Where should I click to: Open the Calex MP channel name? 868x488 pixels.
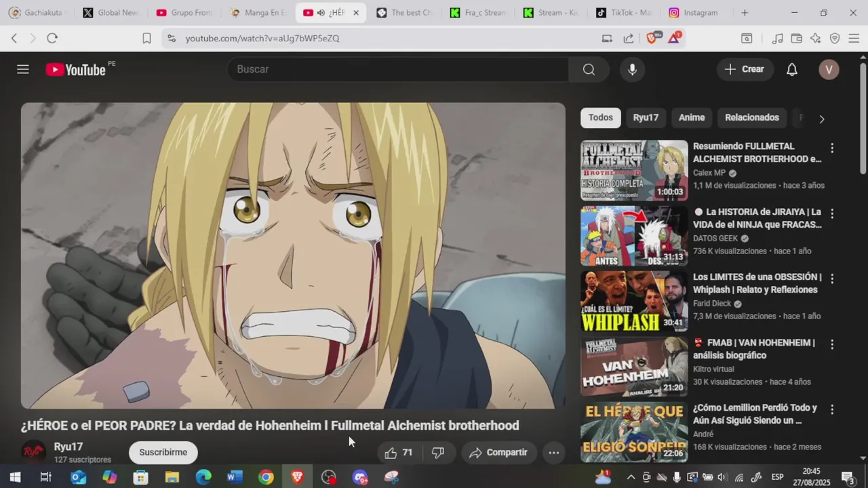click(x=709, y=173)
